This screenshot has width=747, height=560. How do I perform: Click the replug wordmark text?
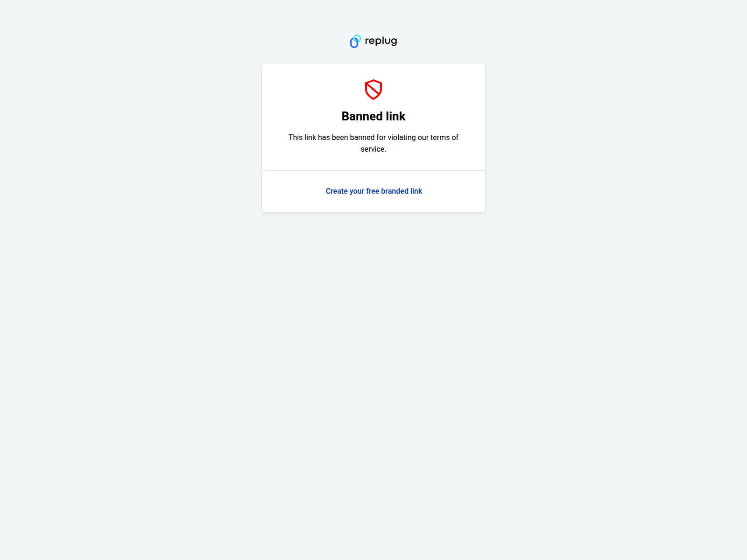(x=381, y=41)
